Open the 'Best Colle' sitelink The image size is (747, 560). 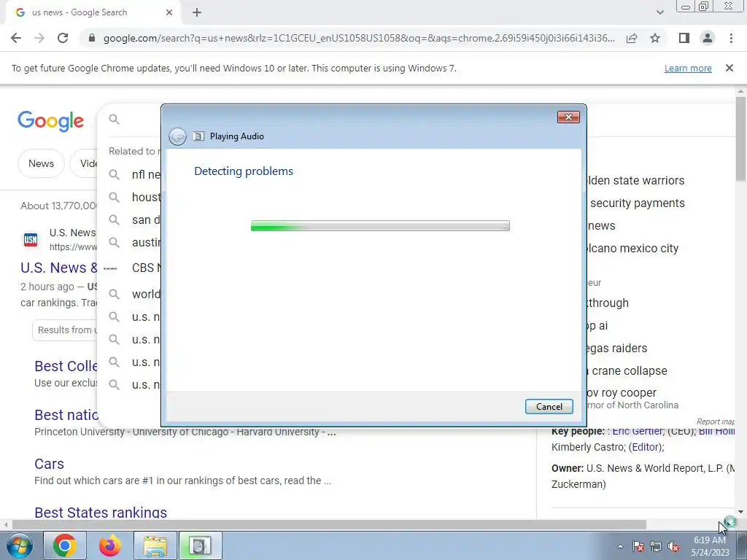pos(66,366)
